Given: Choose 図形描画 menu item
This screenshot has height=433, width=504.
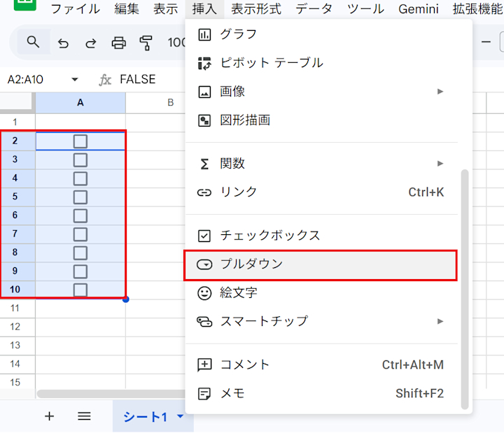Looking at the screenshot, I should [x=321, y=120].
